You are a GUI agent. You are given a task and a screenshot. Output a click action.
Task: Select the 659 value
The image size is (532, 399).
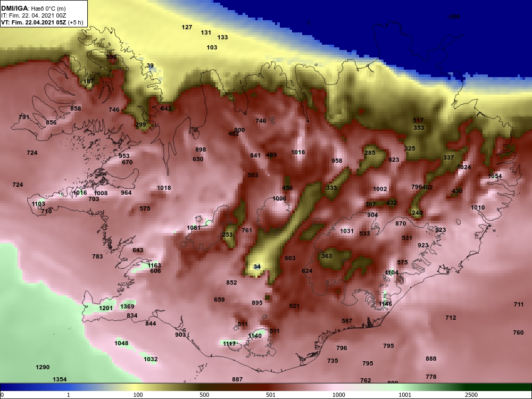click(x=219, y=300)
